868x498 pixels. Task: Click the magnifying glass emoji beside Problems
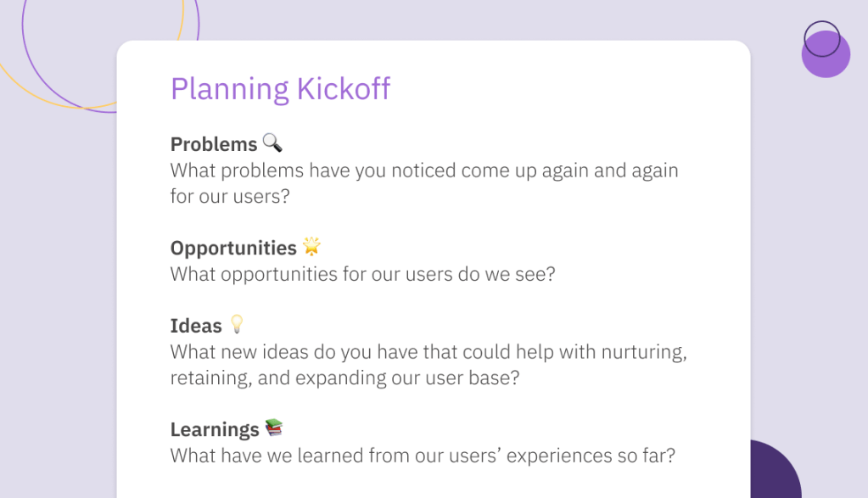click(272, 143)
